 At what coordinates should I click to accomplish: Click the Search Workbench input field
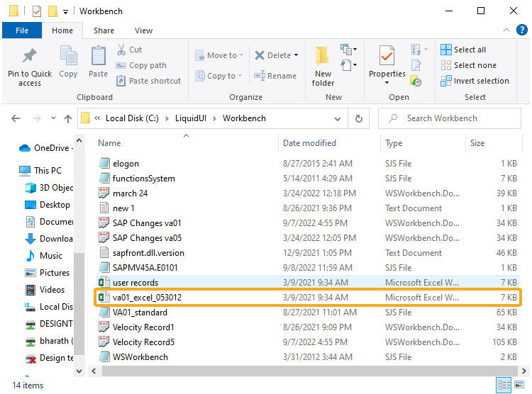[x=449, y=118]
